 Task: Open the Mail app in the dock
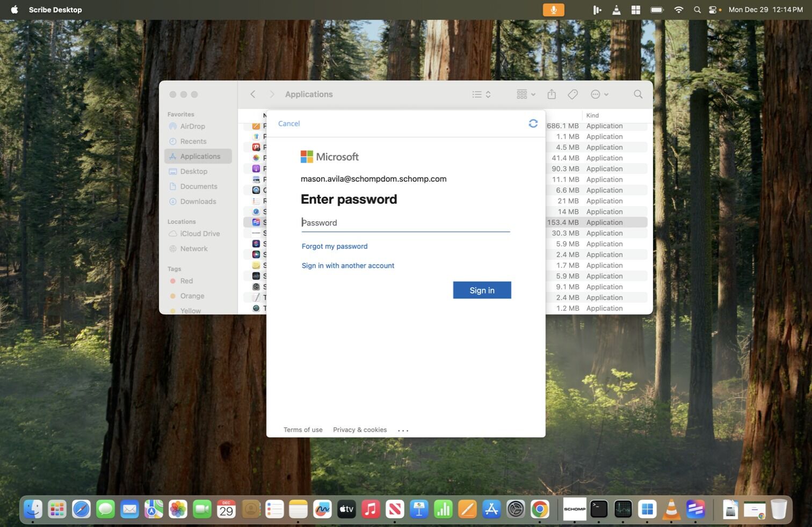click(129, 509)
